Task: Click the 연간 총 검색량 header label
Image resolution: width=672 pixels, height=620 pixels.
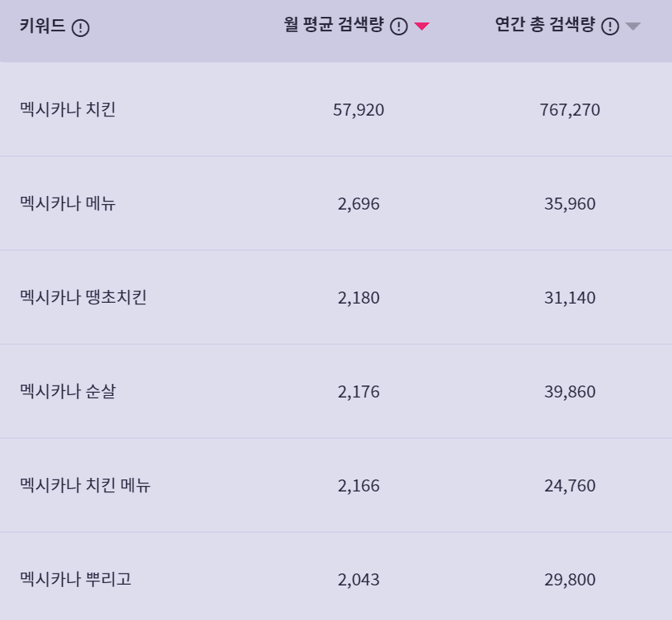Action: (x=545, y=26)
